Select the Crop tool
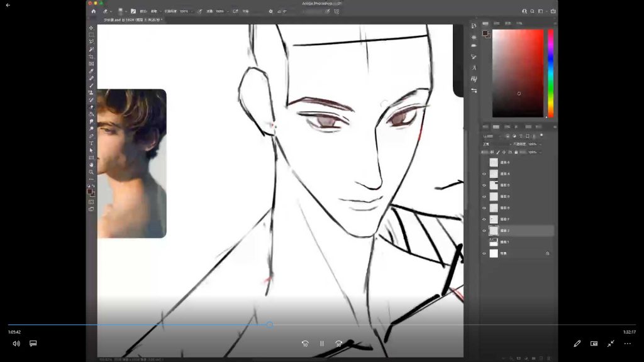 [x=91, y=57]
